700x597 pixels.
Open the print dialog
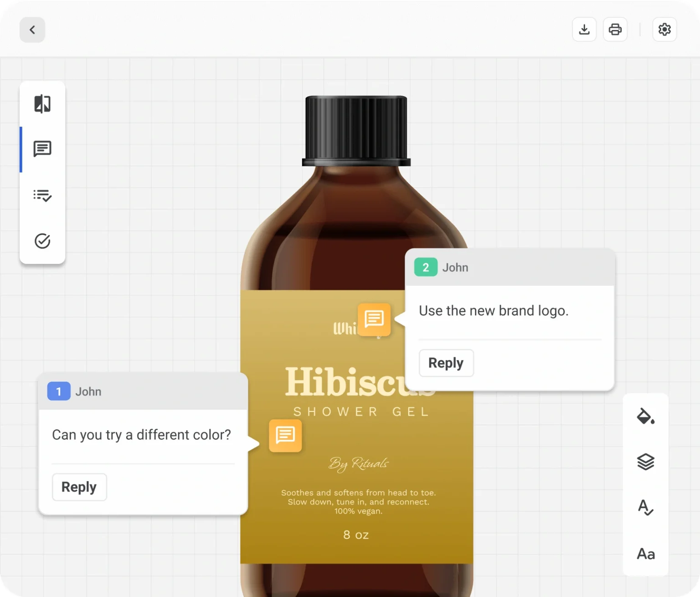point(615,29)
